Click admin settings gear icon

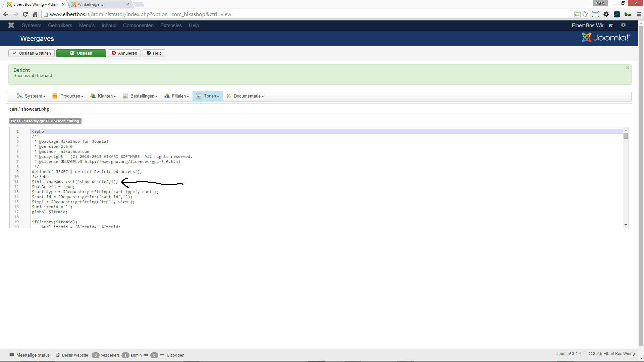623,25
